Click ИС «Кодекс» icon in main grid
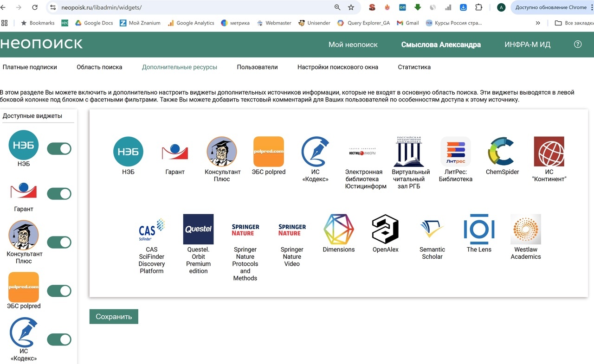594x364 pixels. (315, 152)
